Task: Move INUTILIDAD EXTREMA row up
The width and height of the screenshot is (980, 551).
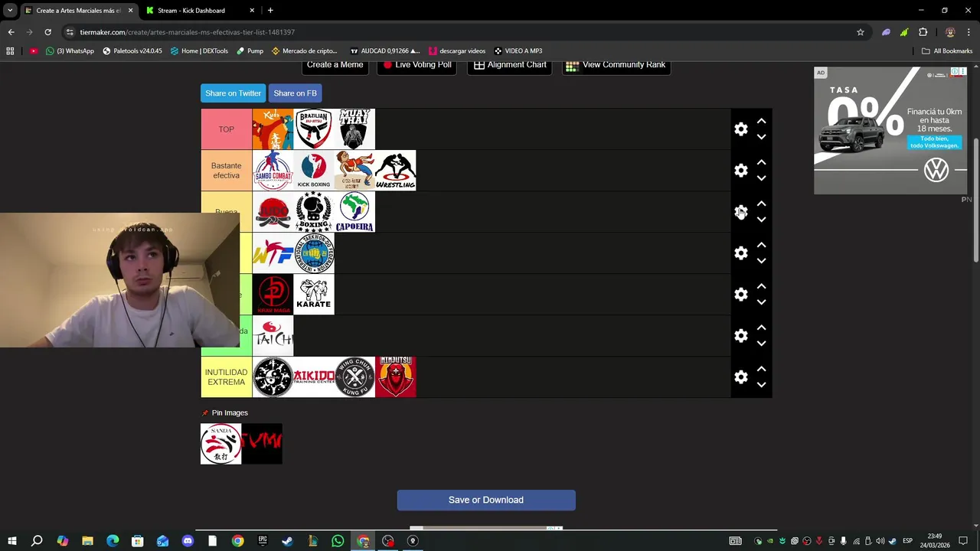Action: [x=761, y=369]
